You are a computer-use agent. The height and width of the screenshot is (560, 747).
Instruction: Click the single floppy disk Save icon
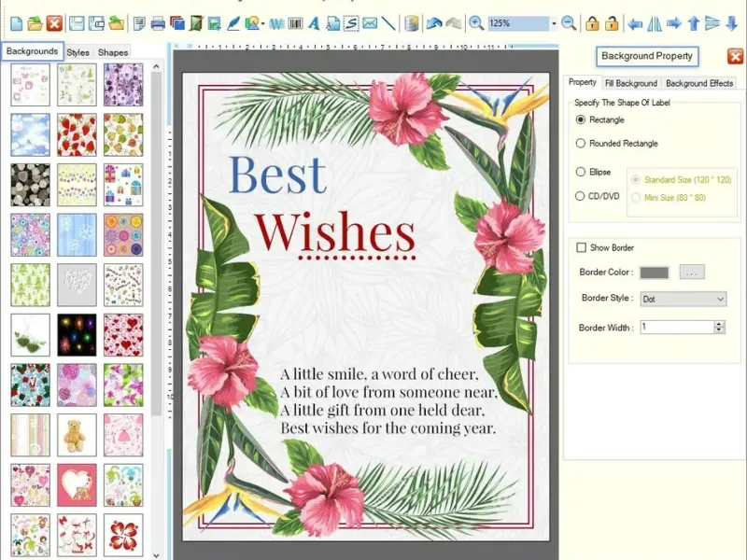tap(77, 22)
